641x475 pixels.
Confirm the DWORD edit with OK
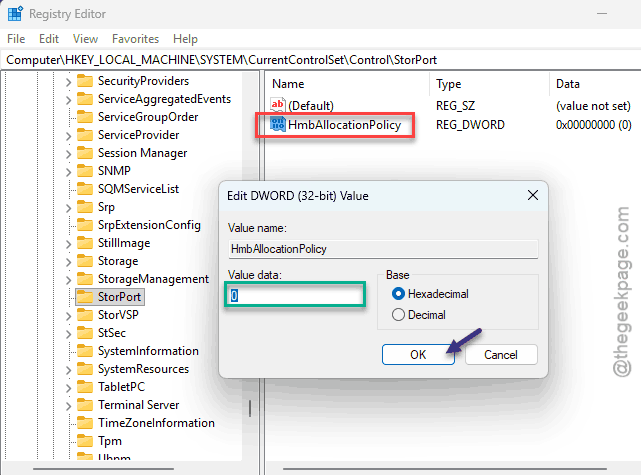pyautogui.click(x=418, y=354)
